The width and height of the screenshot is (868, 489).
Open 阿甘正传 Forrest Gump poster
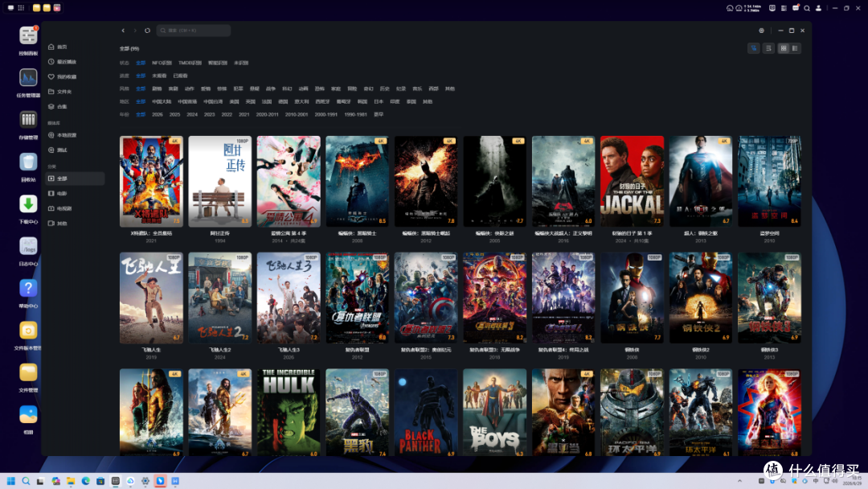click(x=219, y=181)
